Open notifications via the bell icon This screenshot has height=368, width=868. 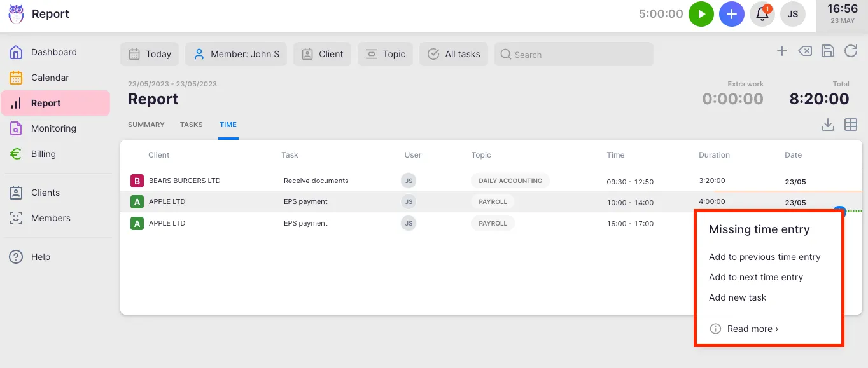pyautogui.click(x=762, y=14)
